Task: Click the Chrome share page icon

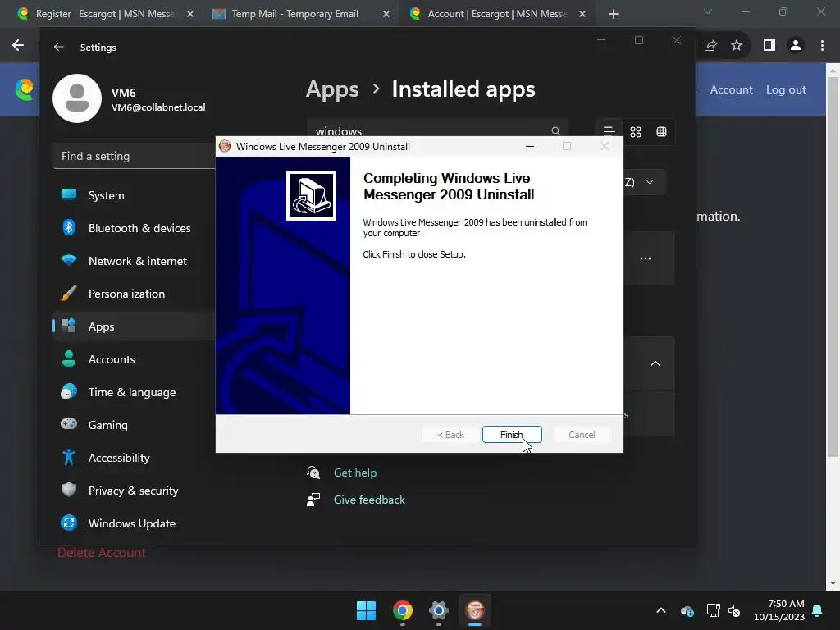Action: click(710, 46)
